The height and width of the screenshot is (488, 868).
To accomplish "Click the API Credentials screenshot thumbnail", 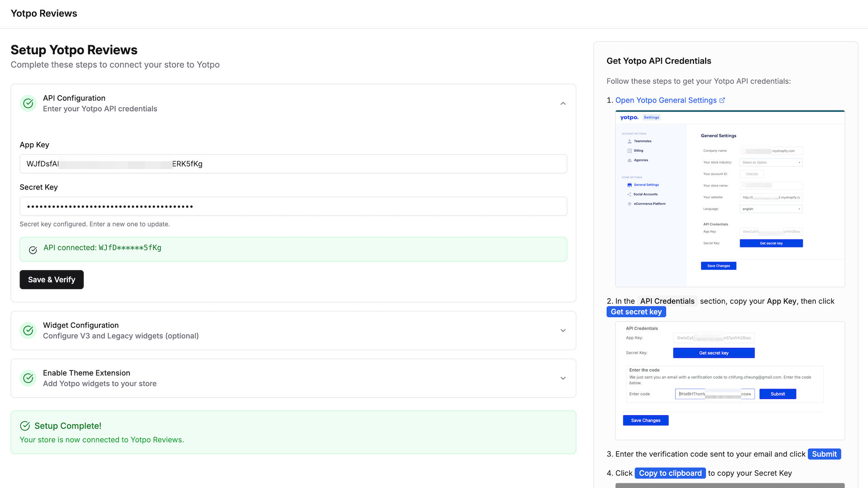I will (x=730, y=380).
